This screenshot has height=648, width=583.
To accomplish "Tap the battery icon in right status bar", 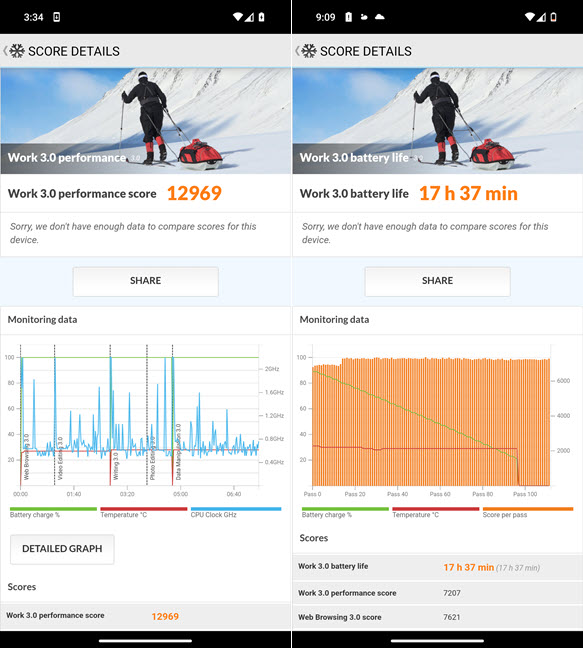I will (x=554, y=17).
